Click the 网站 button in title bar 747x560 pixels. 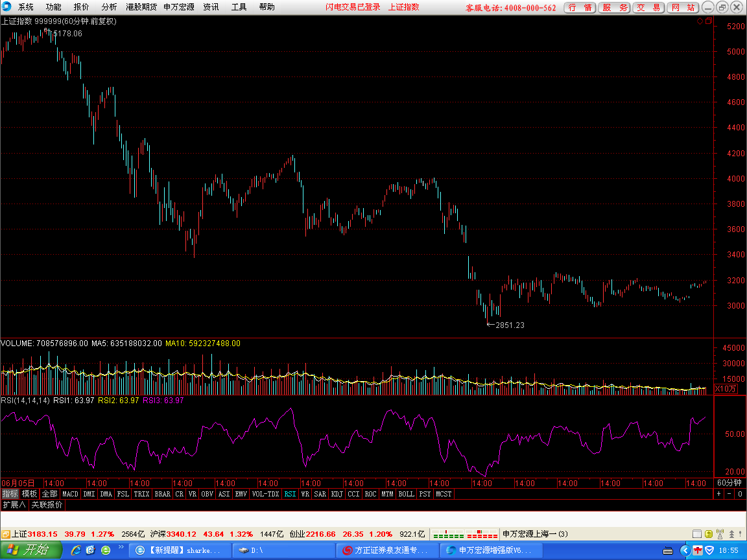(683, 8)
